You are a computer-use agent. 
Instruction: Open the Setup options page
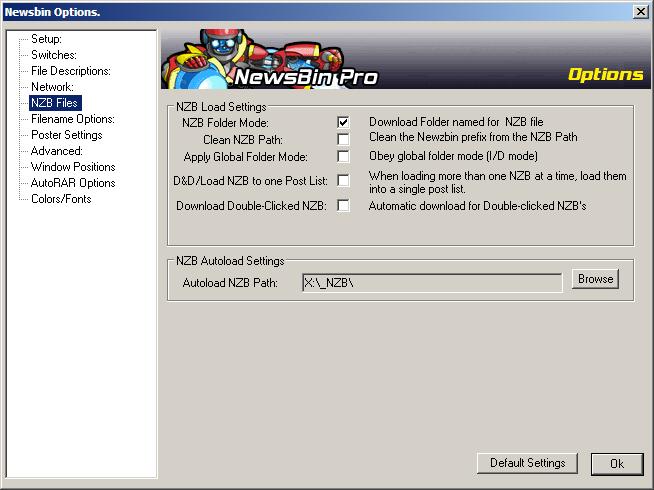(46, 39)
